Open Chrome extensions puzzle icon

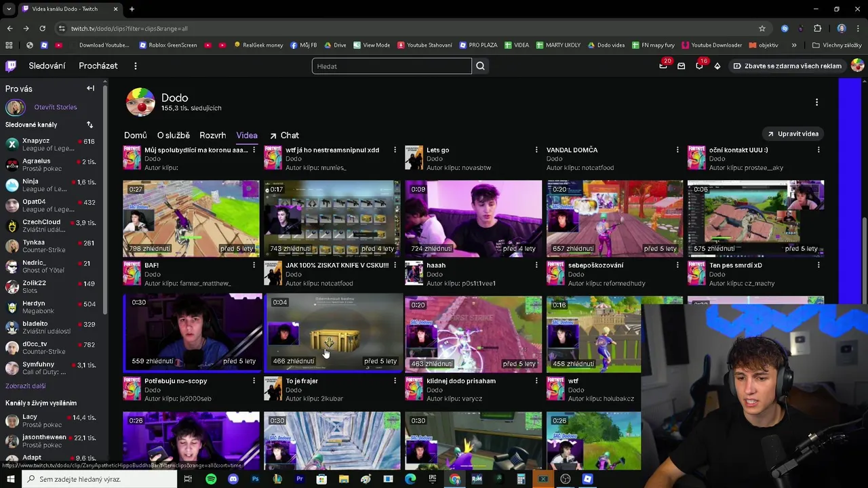coord(817,28)
